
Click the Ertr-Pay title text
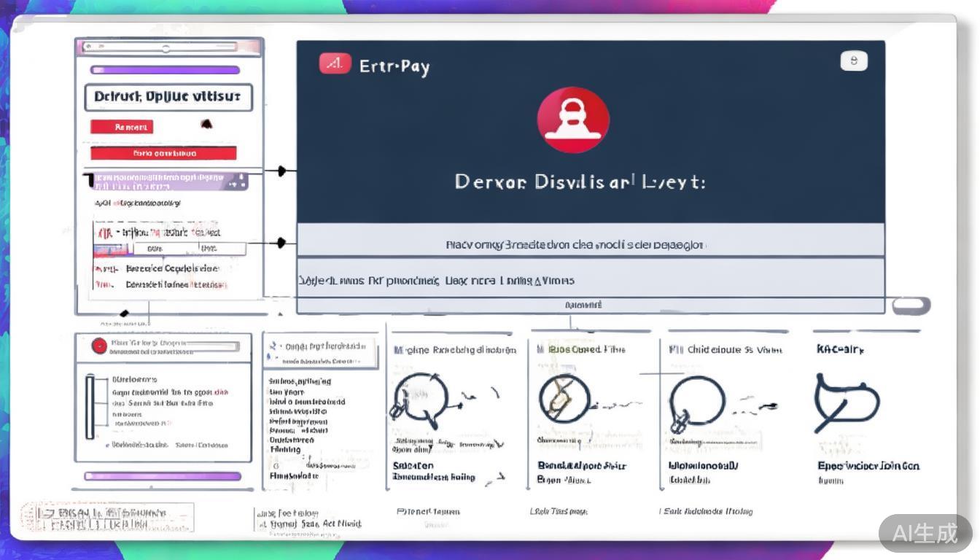[394, 66]
